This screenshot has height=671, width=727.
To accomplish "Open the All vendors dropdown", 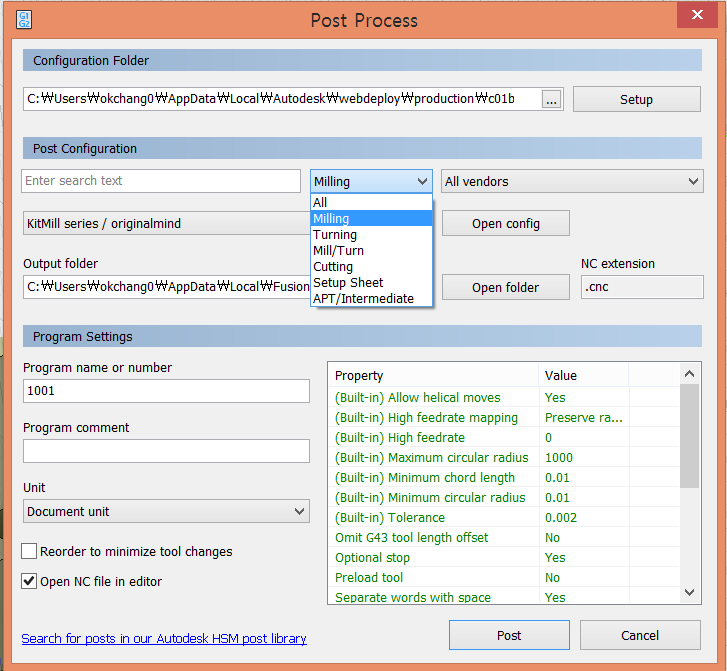I will pos(572,181).
